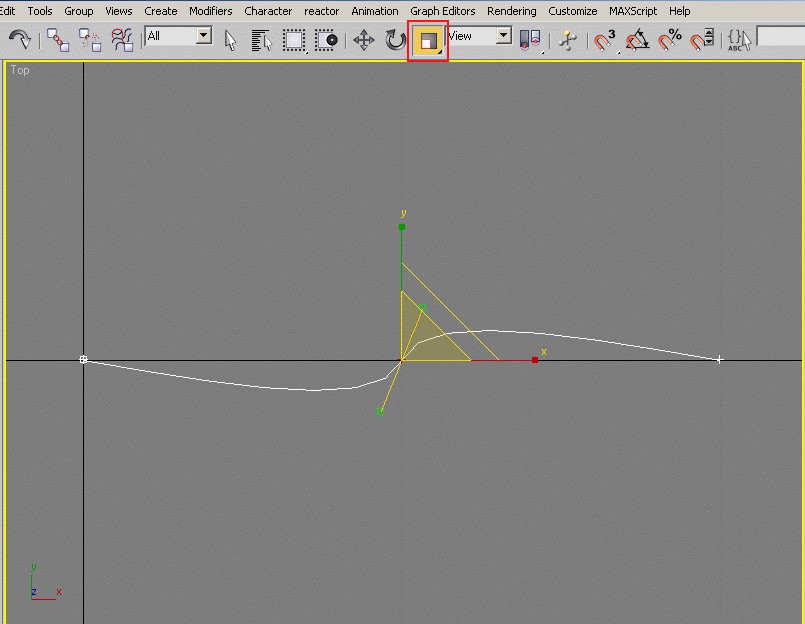Open the Views menu
This screenshot has height=624, width=805.
pyautogui.click(x=119, y=11)
